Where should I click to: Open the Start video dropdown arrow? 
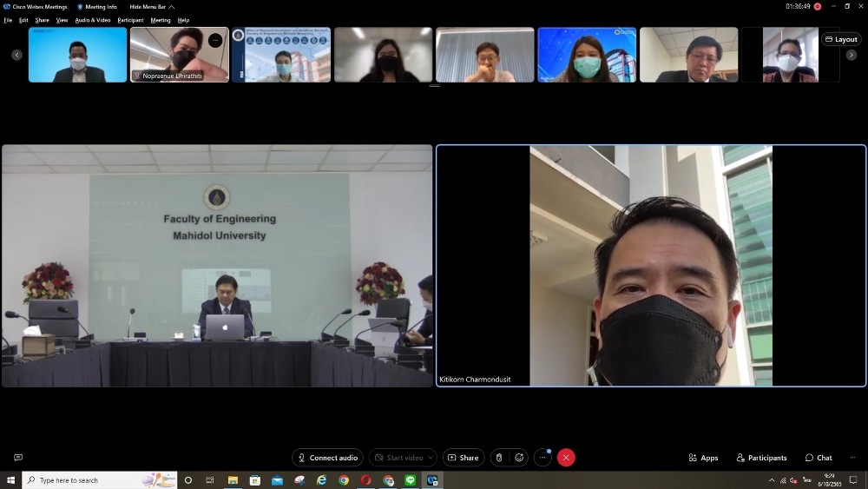point(431,458)
